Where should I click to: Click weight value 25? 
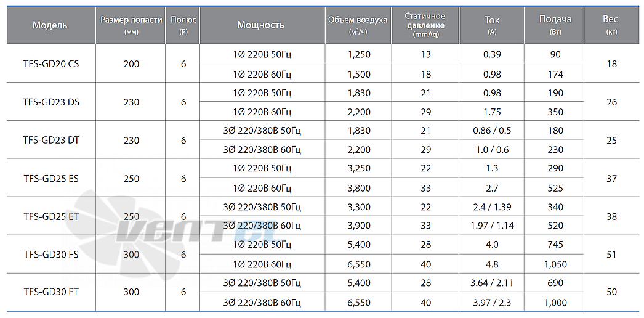pyautogui.click(x=611, y=141)
